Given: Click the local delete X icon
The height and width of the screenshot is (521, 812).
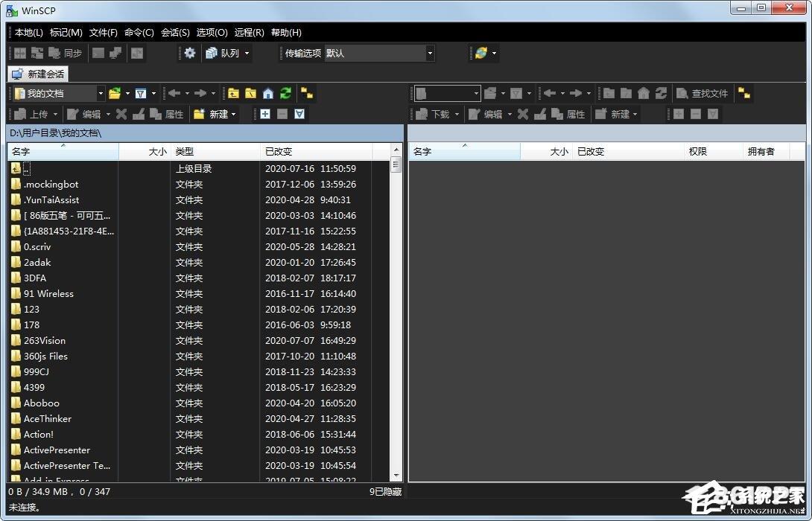Looking at the screenshot, I should coord(121,114).
